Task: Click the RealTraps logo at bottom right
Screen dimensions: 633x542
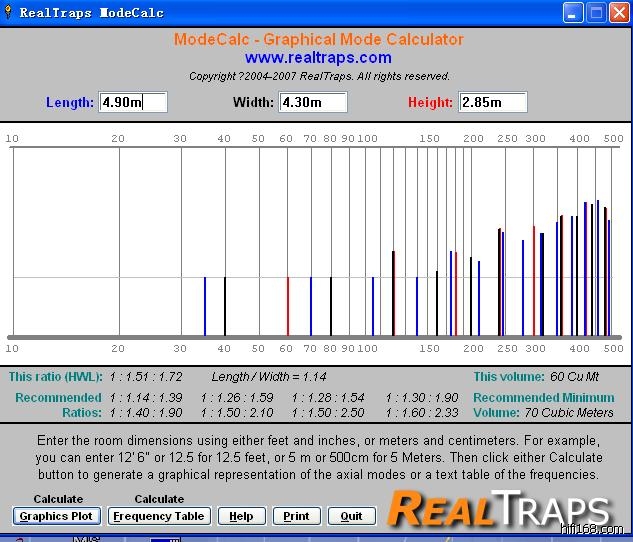Action: click(x=498, y=508)
